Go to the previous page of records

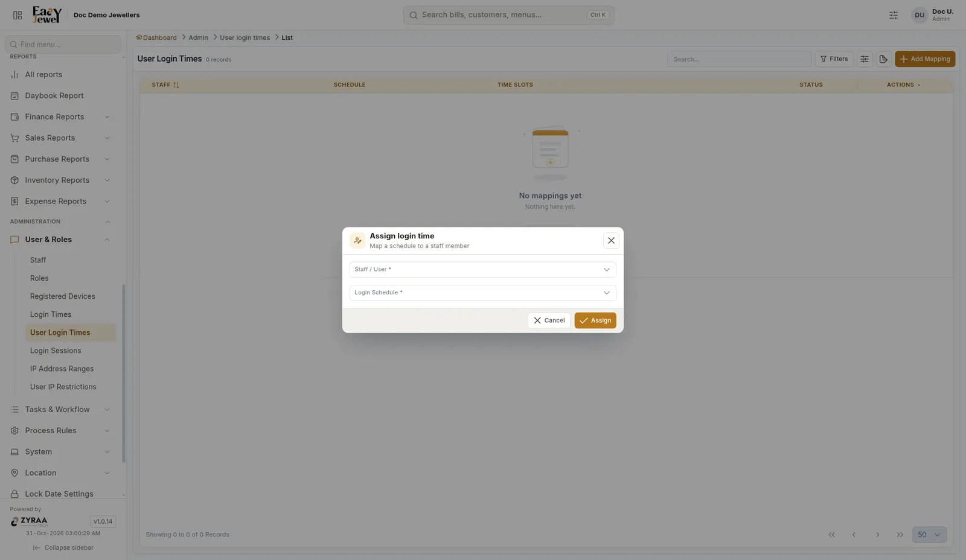[854, 535]
